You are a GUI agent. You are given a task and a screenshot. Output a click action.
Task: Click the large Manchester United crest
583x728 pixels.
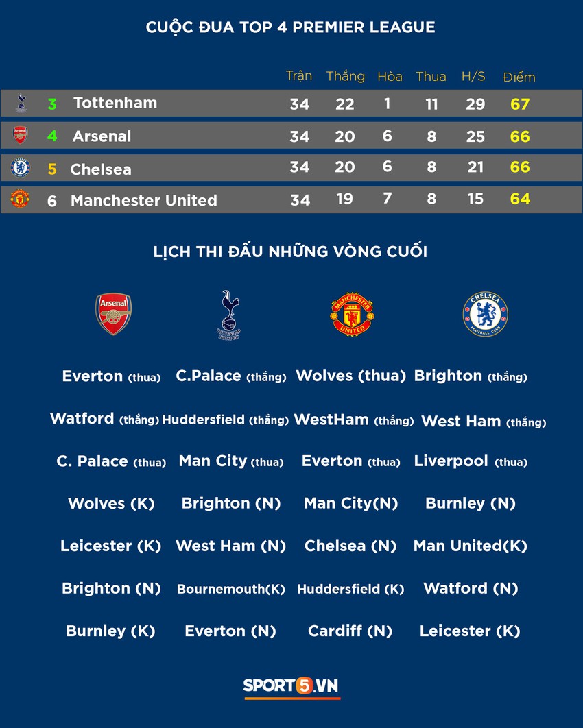(352, 314)
